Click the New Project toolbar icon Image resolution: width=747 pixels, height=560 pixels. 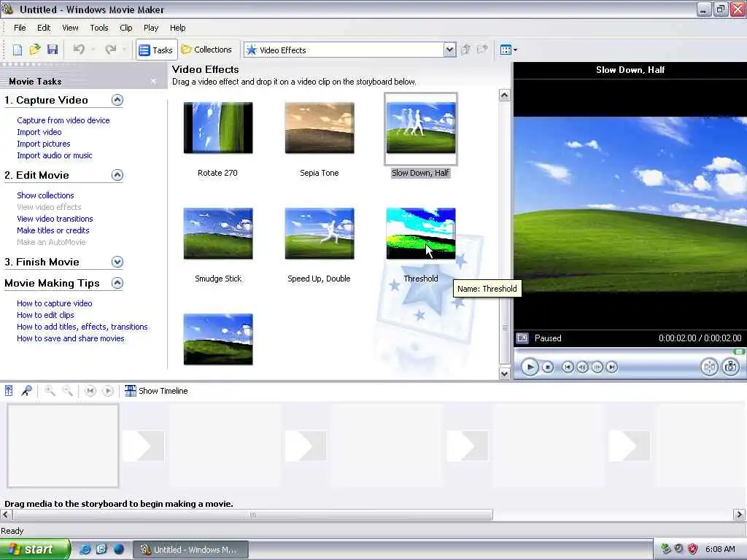click(x=18, y=50)
